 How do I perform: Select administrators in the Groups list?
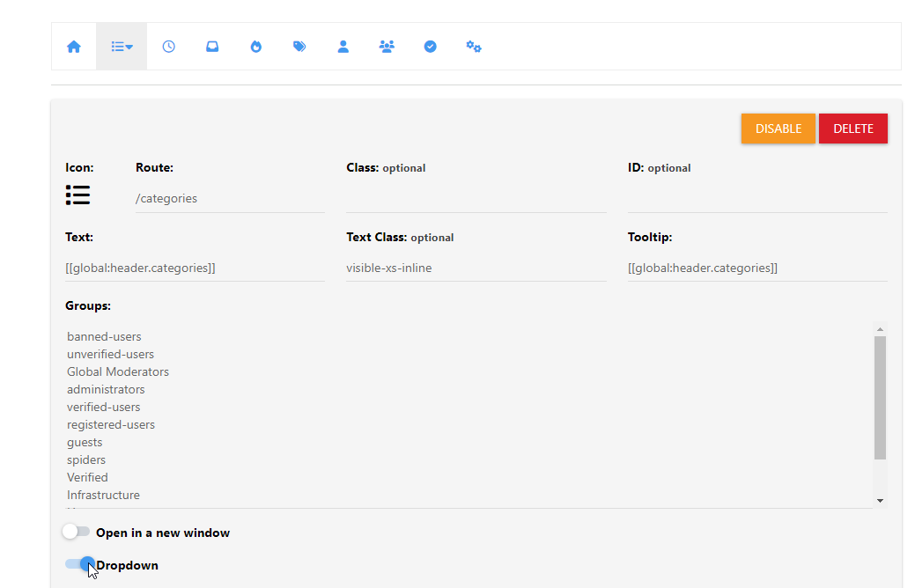pos(106,389)
